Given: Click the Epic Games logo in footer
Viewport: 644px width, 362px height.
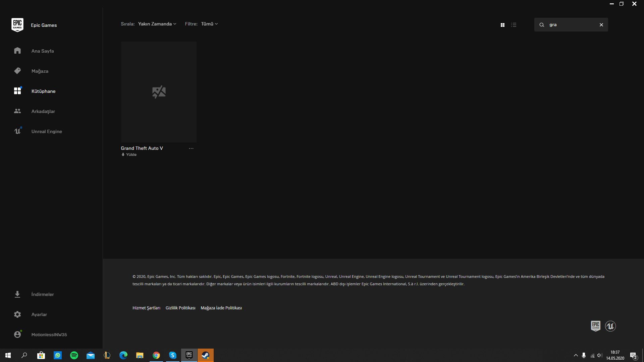Looking at the screenshot, I should point(595,326).
